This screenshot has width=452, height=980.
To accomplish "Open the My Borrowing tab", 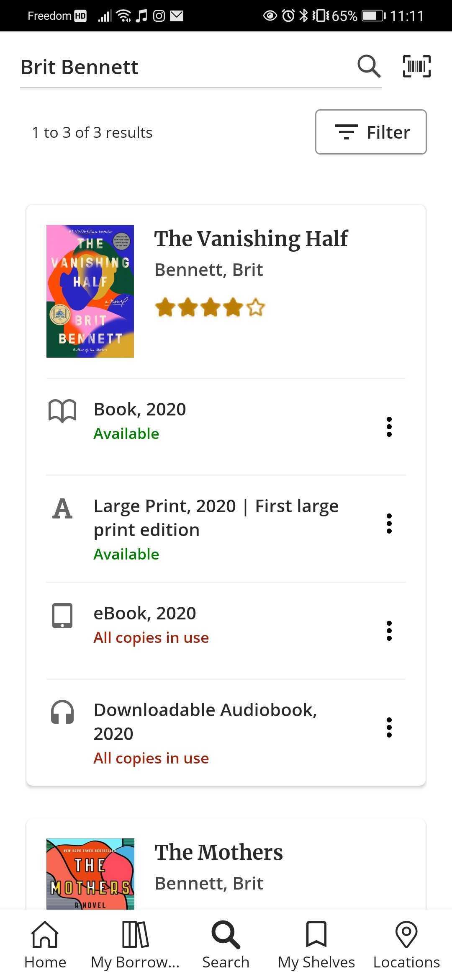I will click(x=135, y=945).
